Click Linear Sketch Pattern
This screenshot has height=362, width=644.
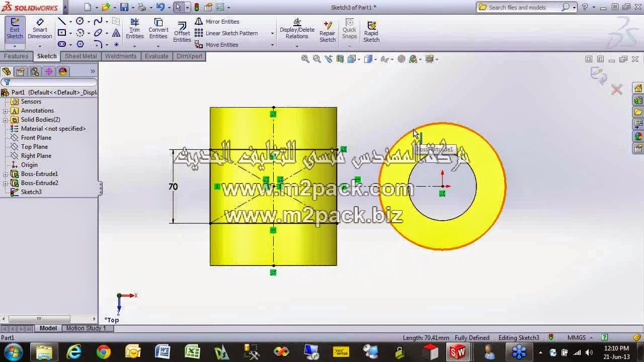[226, 33]
